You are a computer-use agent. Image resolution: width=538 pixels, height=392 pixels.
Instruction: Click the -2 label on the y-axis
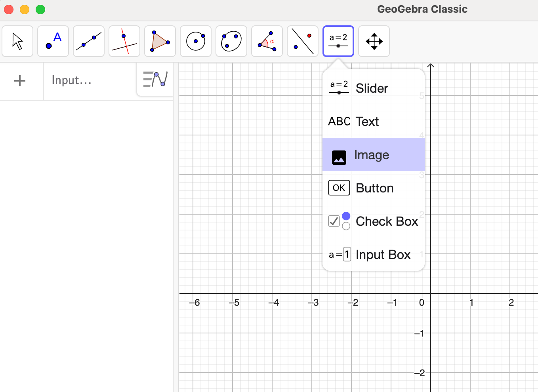point(420,373)
